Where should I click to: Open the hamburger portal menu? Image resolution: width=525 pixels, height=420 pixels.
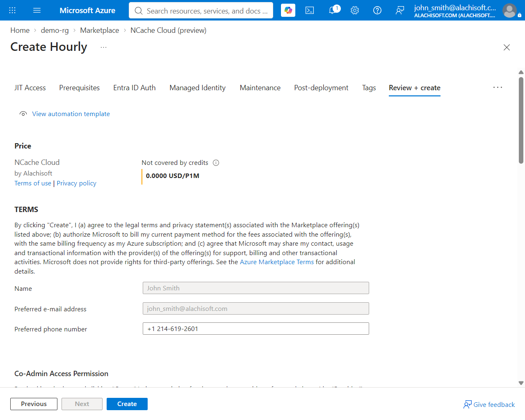(x=37, y=10)
